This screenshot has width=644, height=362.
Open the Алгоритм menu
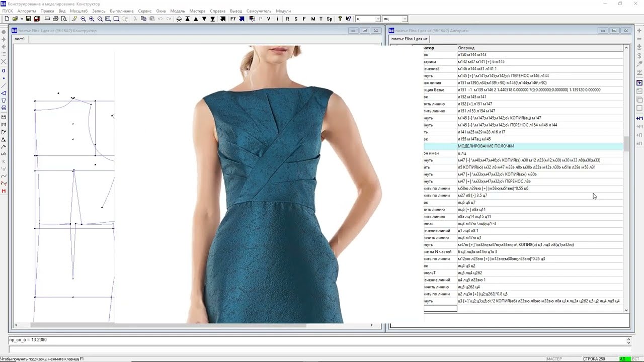pos(26,11)
